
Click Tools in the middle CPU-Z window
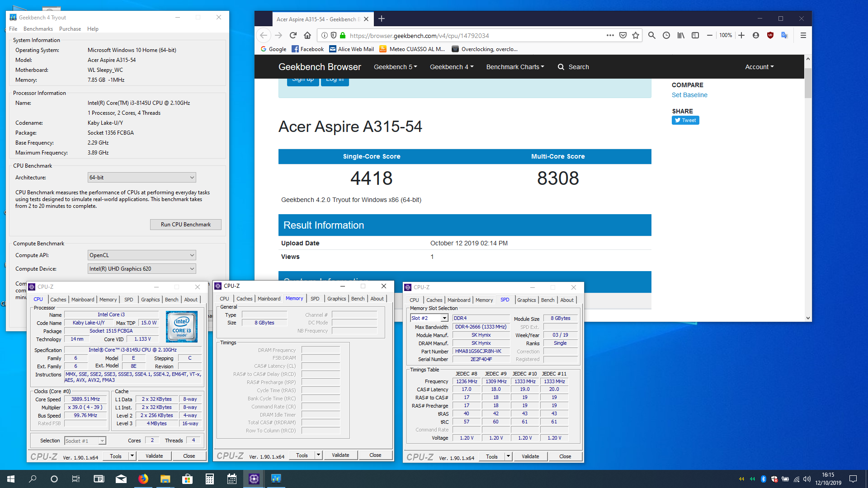[x=302, y=455]
